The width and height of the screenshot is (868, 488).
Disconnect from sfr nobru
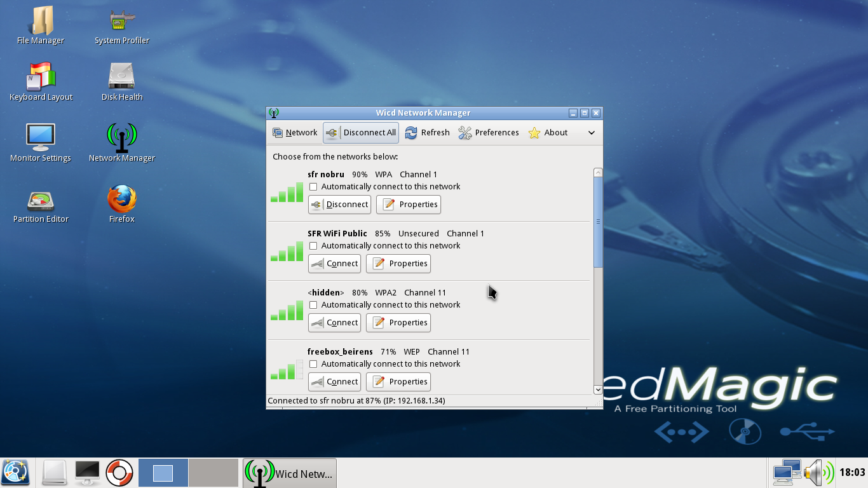point(339,205)
